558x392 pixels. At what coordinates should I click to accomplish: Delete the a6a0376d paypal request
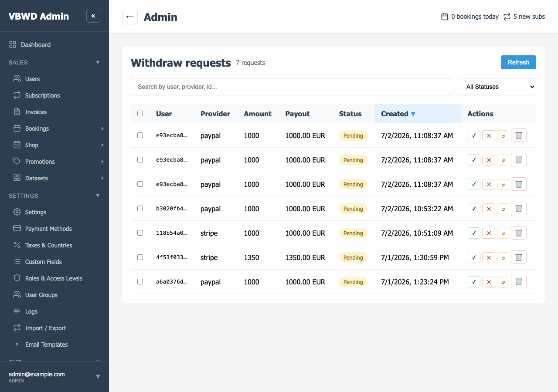[519, 282]
